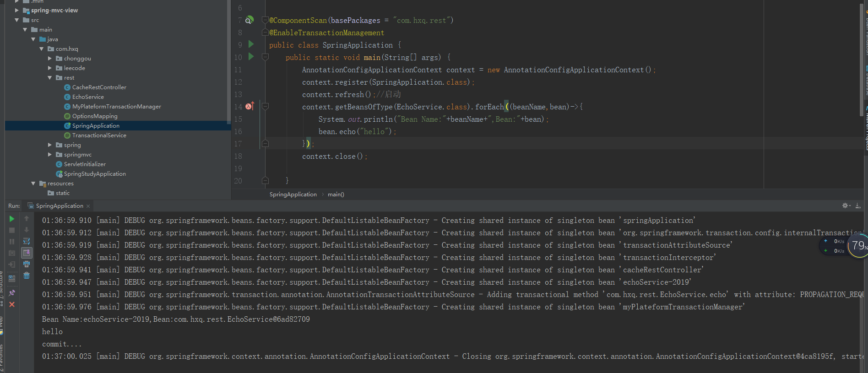Viewport: 868px width, 373px height.
Task: Collapse the src folder
Action: [x=17, y=20]
